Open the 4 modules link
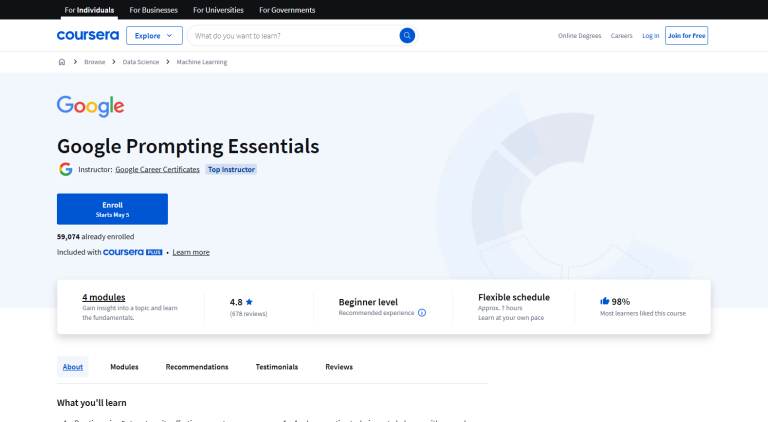 tap(103, 297)
